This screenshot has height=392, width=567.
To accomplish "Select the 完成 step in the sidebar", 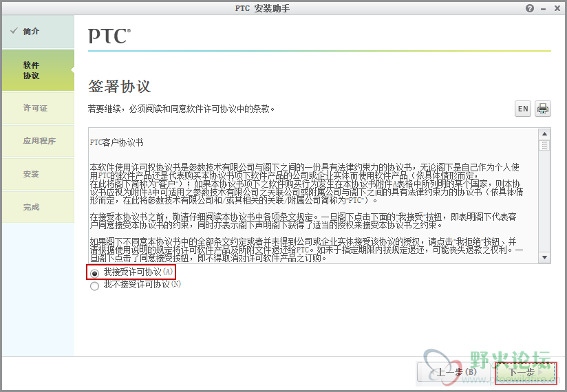I will coord(38,207).
